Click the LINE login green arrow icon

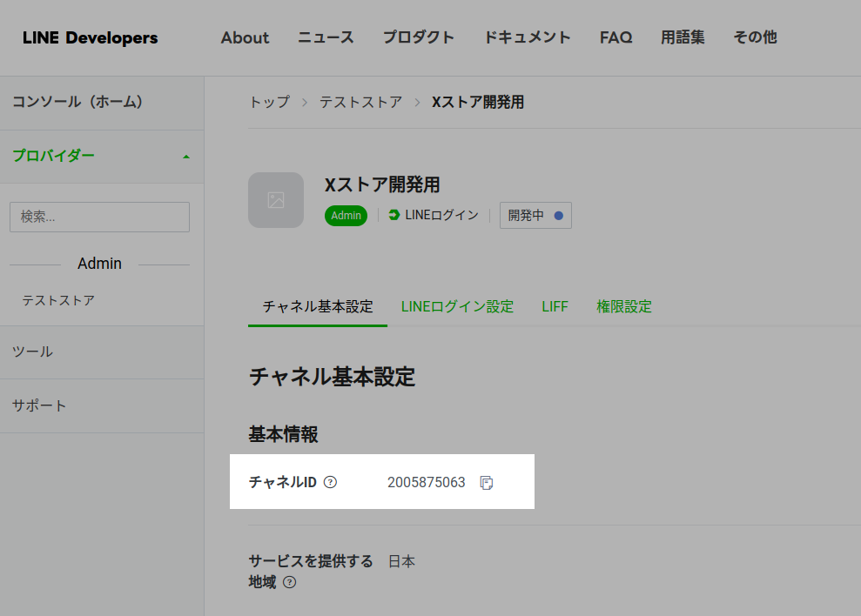click(x=394, y=215)
